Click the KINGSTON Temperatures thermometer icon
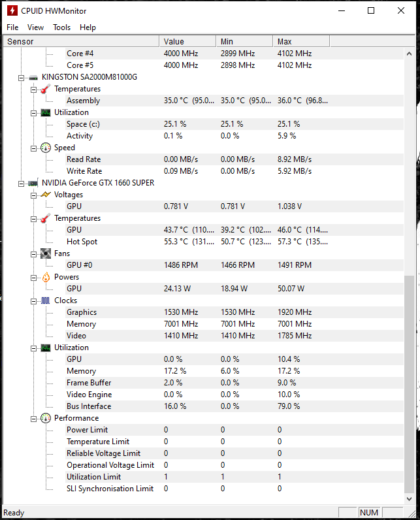The image size is (420, 520). [x=46, y=89]
